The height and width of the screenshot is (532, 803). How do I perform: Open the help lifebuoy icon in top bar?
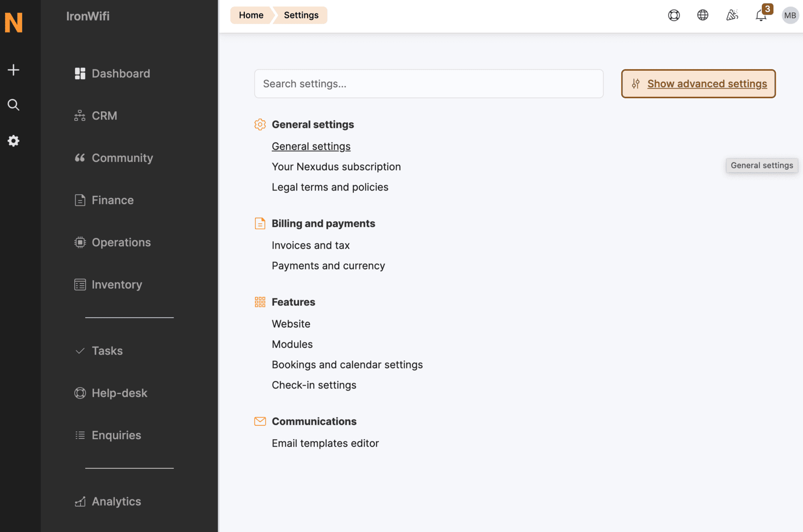[674, 15]
